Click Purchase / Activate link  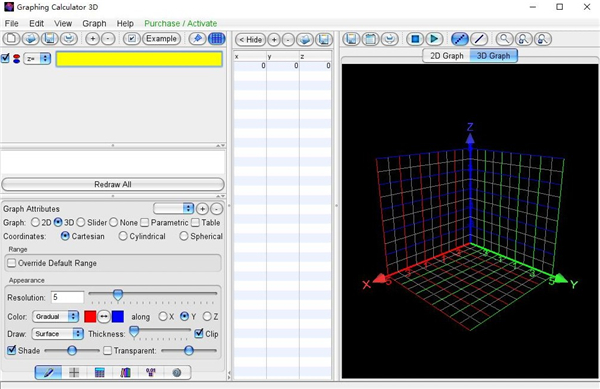click(181, 23)
